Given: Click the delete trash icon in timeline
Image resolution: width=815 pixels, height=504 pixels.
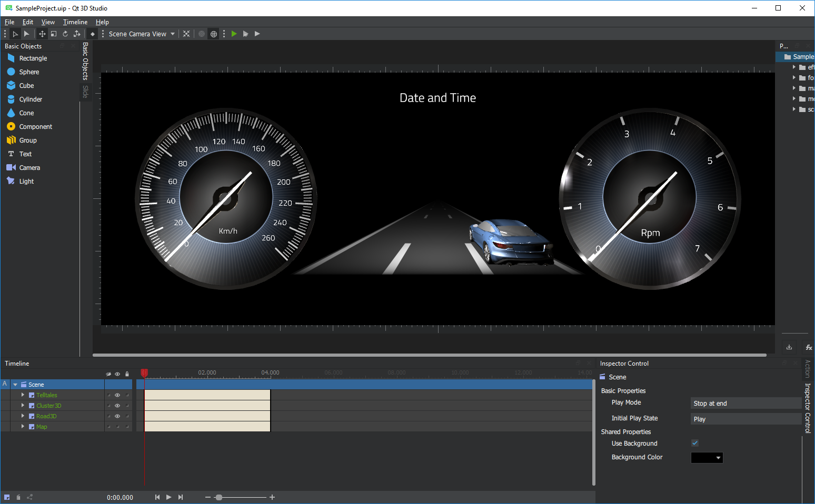Looking at the screenshot, I should click(18, 497).
